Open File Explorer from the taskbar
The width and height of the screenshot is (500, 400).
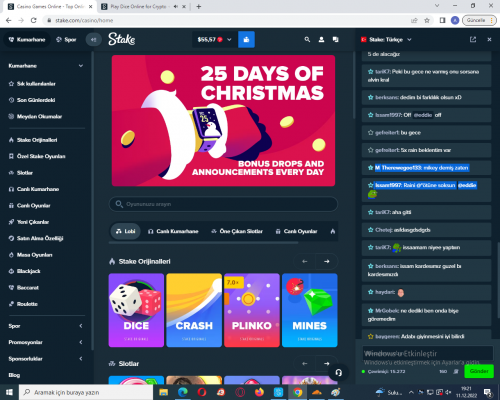point(163,392)
